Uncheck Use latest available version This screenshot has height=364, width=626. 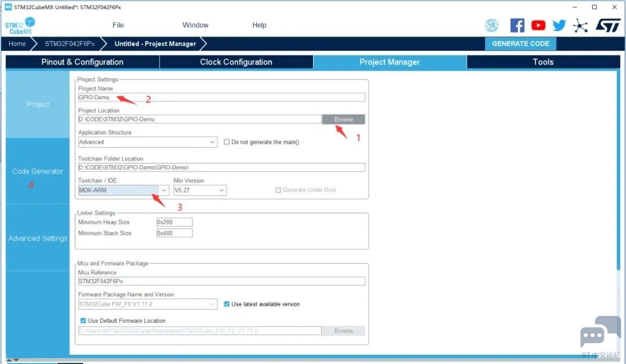pyautogui.click(x=227, y=304)
